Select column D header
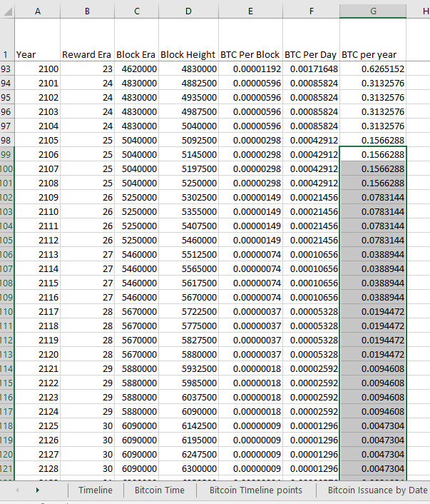430x504 pixels. point(188,11)
